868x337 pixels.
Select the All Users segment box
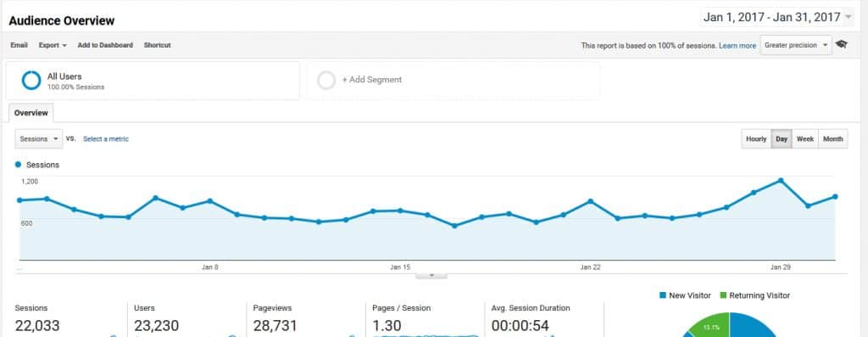(153, 81)
